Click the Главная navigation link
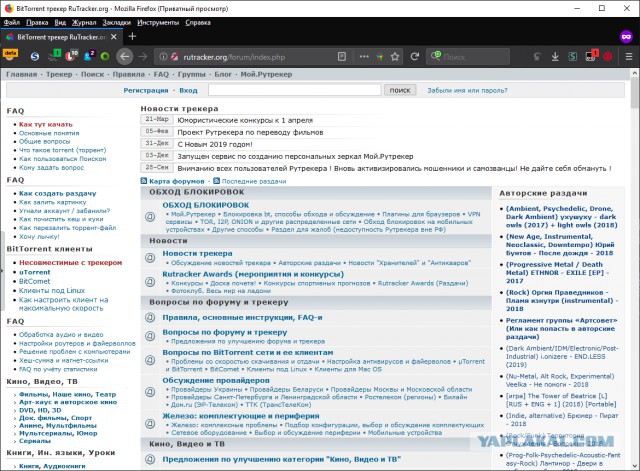This screenshot has width=640, height=471. (22, 74)
